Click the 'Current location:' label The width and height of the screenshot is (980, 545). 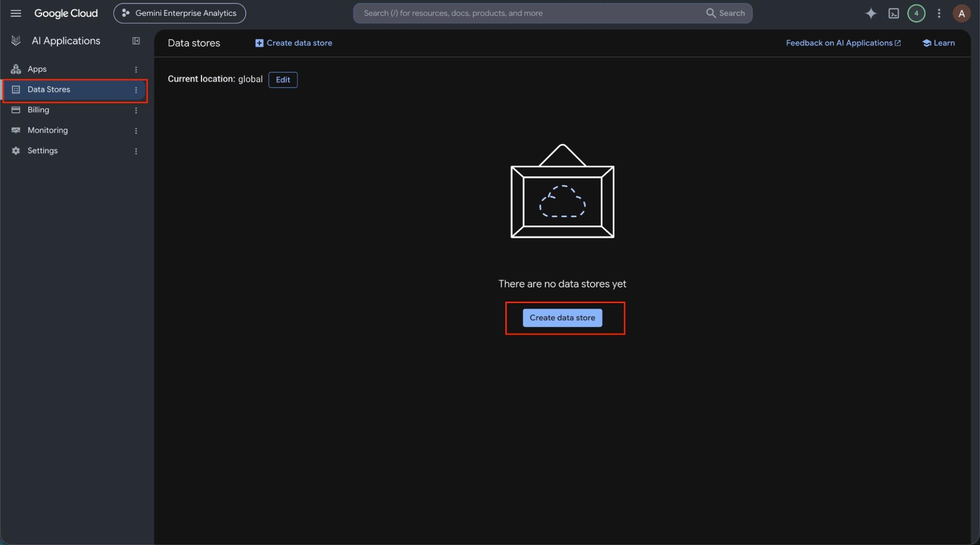[201, 79]
